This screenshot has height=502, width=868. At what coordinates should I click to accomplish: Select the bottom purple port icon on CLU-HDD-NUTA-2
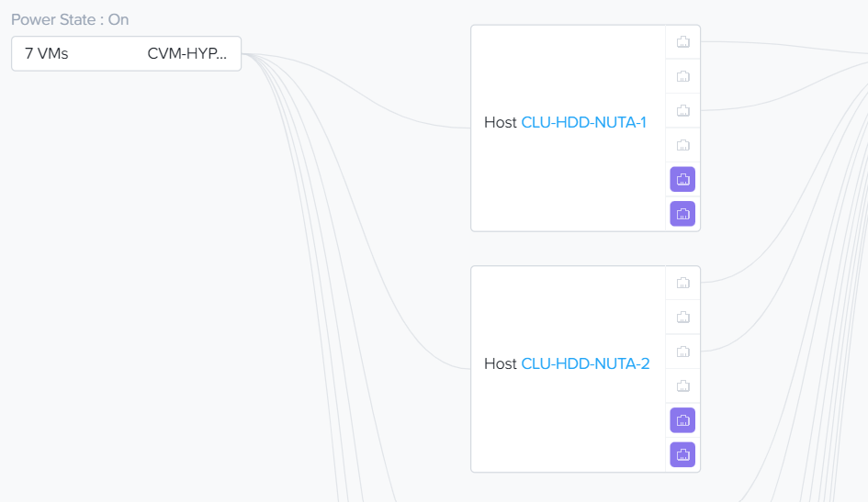click(x=682, y=455)
